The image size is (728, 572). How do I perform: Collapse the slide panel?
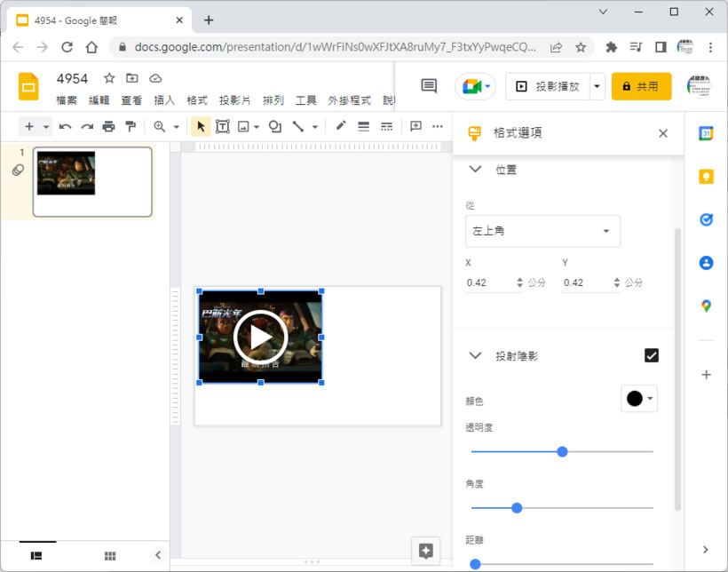[x=158, y=555]
